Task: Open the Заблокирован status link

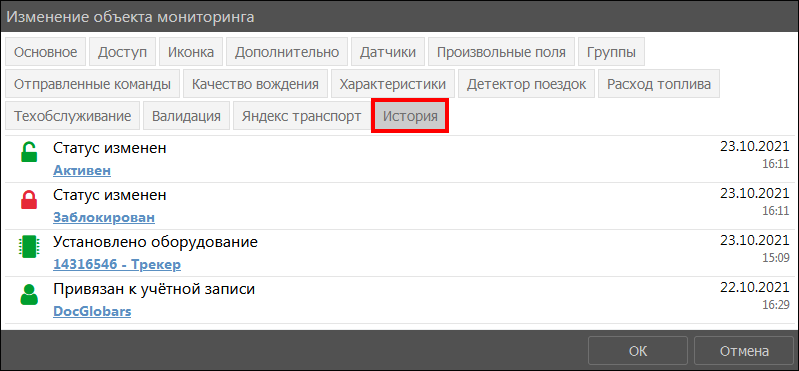Action: (x=104, y=218)
